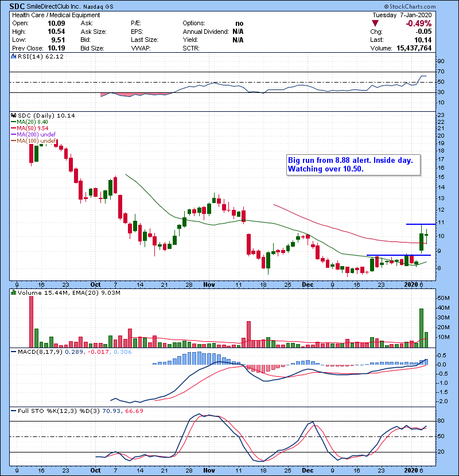Click the RSI(14) panel legend icon
The width and height of the screenshot is (459, 476).
(13, 56)
